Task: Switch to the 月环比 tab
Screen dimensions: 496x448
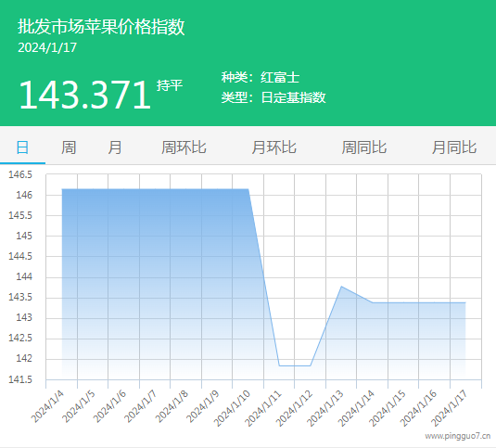Action: [x=273, y=147]
